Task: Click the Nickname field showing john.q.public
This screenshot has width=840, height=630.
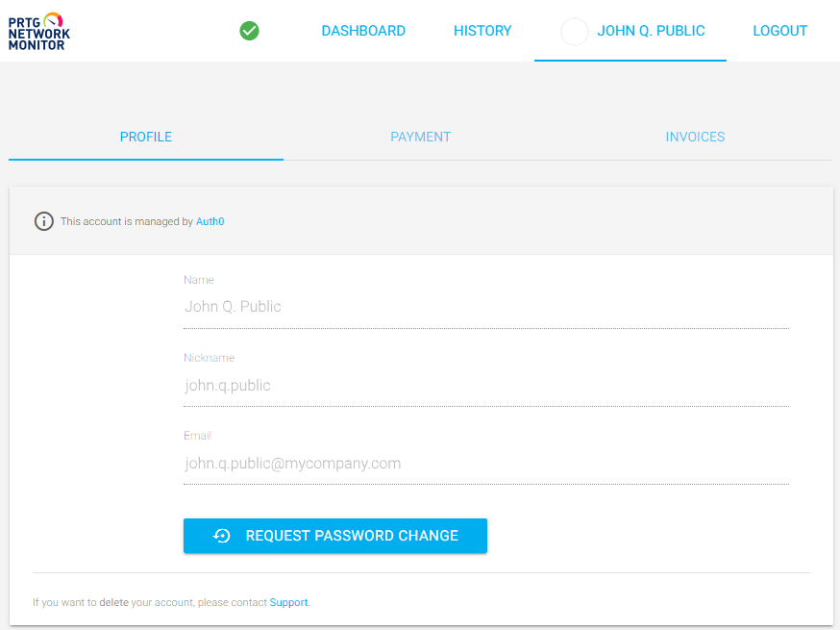Action: coord(486,385)
